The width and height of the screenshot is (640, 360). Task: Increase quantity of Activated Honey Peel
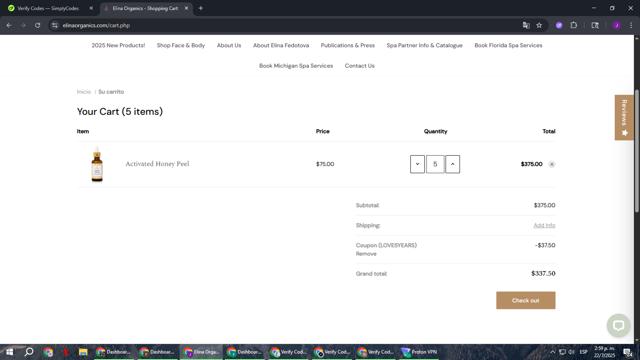click(452, 164)
